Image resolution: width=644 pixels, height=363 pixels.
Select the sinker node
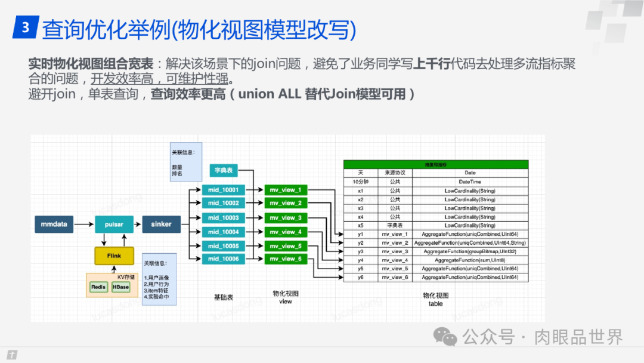tap(161, 224)
